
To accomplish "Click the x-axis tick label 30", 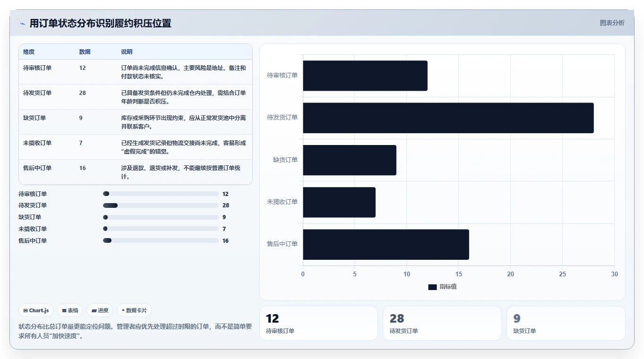I will 614,274.
